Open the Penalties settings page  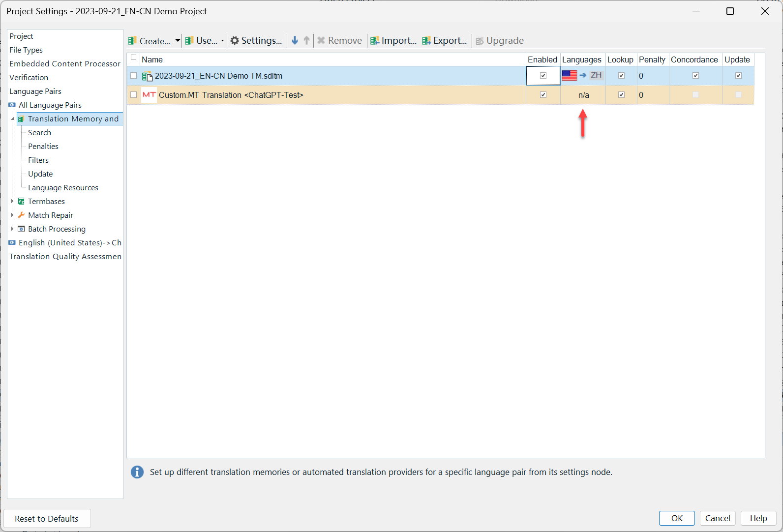[x=43, y=147]
